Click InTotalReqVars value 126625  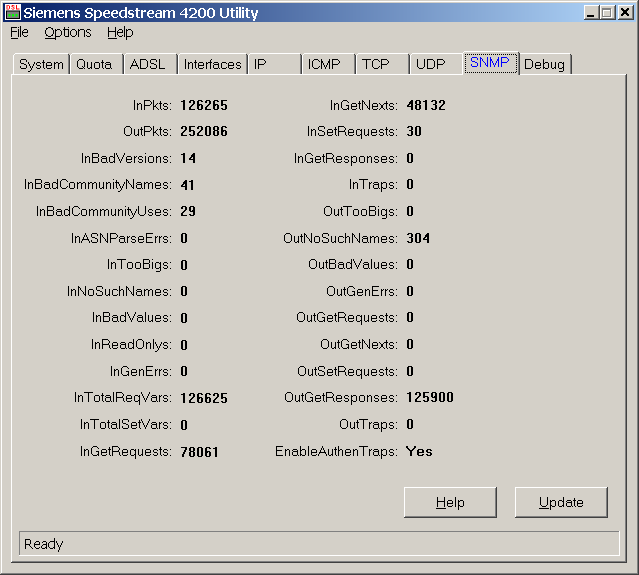click(204, 398)
